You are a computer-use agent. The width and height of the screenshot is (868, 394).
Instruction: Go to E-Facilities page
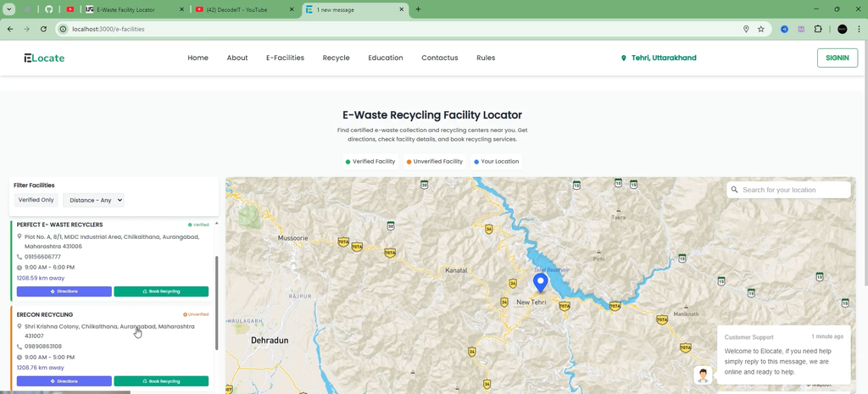(285, 58)
